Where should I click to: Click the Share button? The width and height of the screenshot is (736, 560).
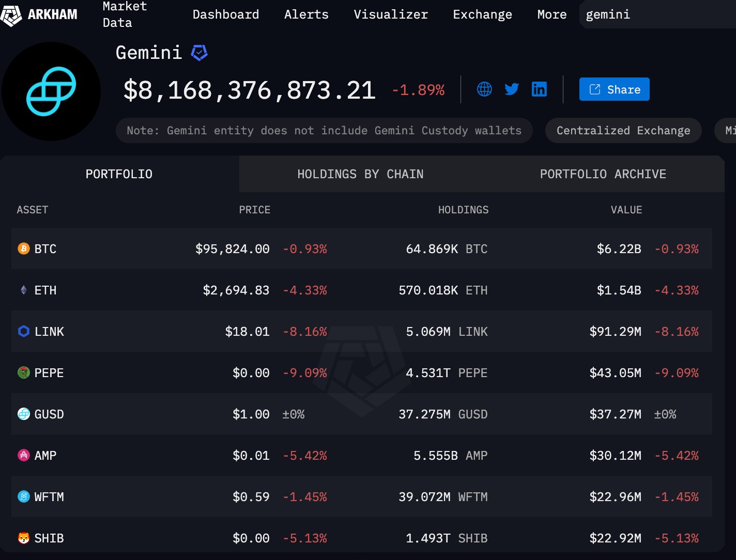click(615, 89)
